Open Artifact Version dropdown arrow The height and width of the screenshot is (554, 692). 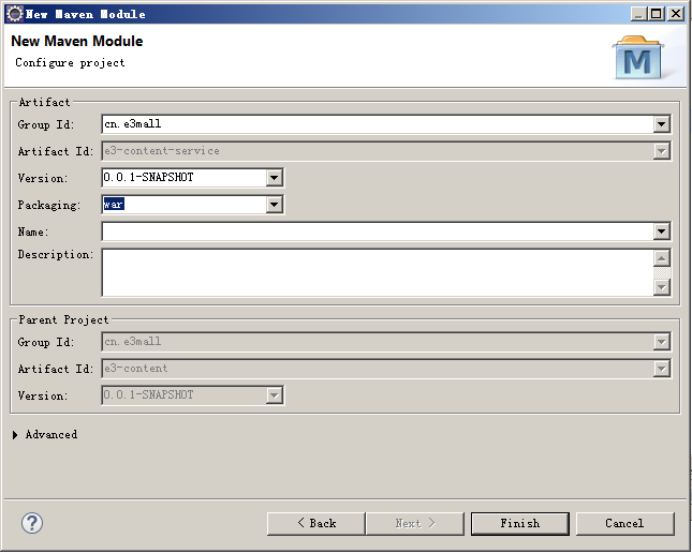(274, 178)
